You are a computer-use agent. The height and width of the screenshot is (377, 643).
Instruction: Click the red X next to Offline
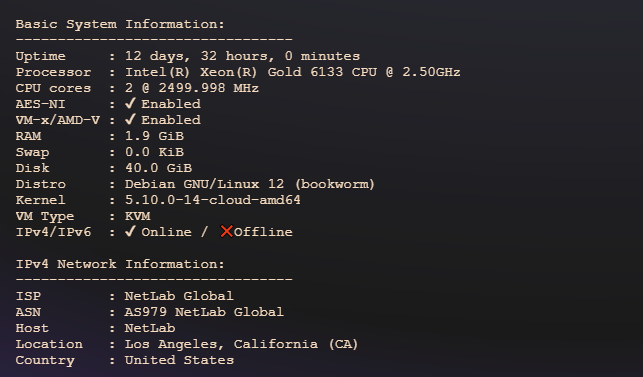pyautogui.click(x=226, y=231)
